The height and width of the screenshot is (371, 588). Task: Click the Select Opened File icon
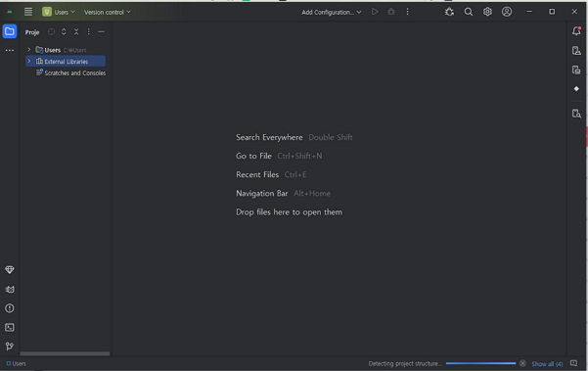click(x=52, y=32)
